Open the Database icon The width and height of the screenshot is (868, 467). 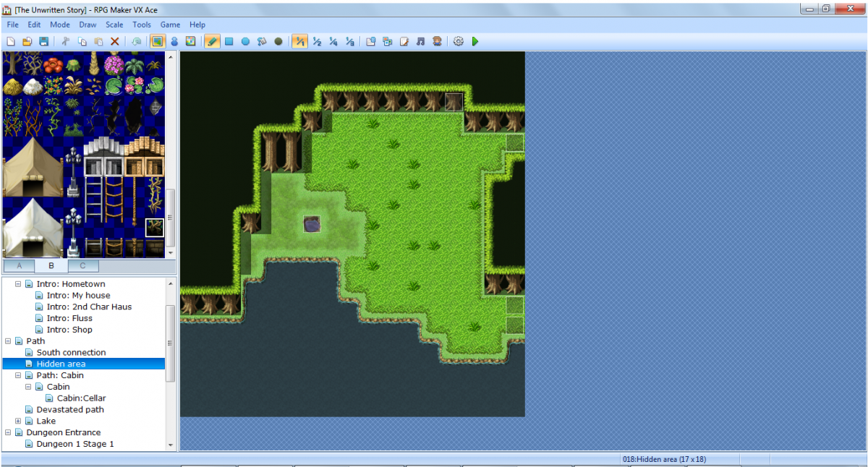371,41
